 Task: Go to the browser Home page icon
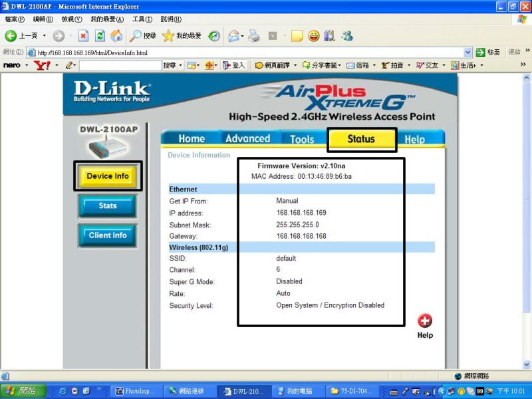click(x=116, y=36)
